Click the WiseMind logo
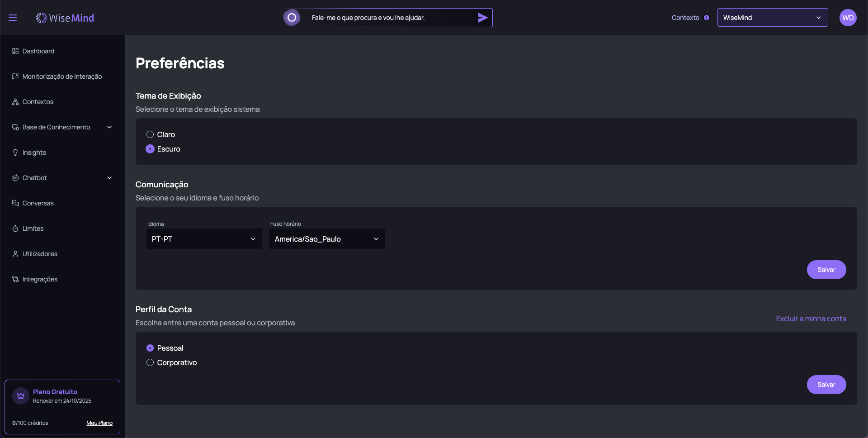Screen dimensions: 868x438 coord(65,18)
